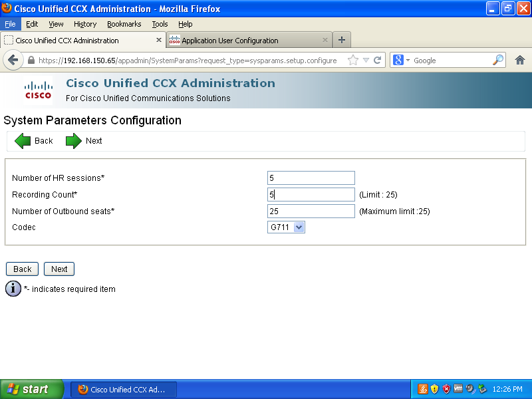
Task: Click the Firefox icon in title bar
Action: coord(7,8)
